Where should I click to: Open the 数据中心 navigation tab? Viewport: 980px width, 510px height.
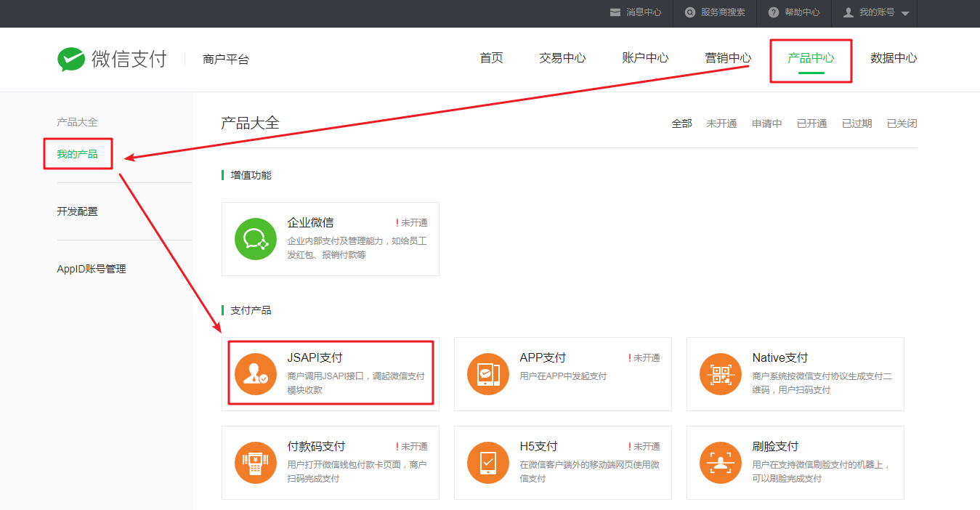(x=894, y=58)
